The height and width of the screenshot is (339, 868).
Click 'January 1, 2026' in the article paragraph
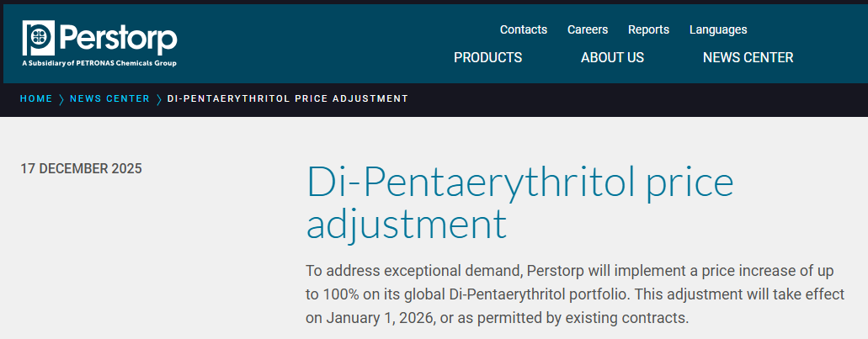(x=374, y=319)
